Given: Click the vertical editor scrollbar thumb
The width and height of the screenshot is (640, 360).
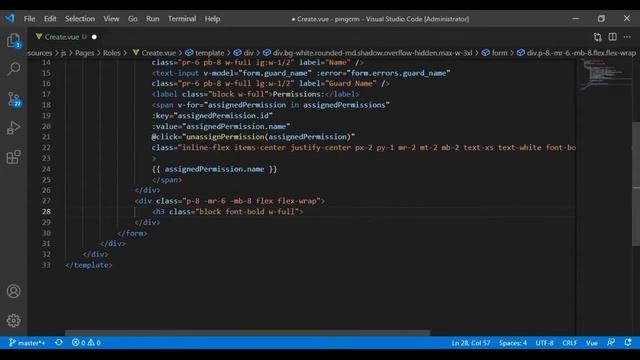Looking at the screenshot, I should click(x=636, y=184).
